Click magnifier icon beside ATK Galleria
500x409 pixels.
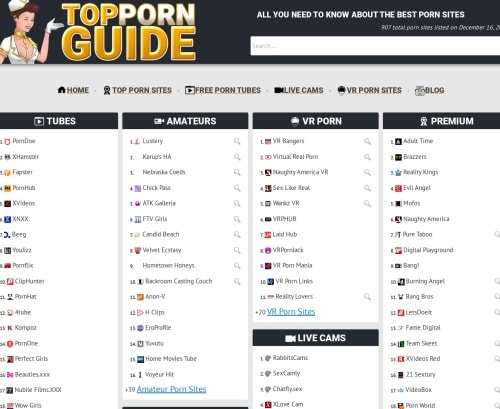click(237, 203)
